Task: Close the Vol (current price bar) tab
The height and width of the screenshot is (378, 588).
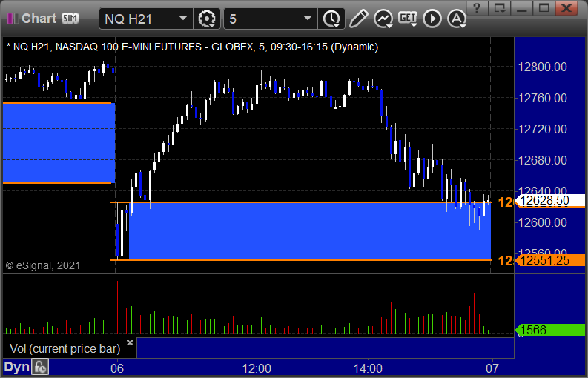Action: point(130,342)
